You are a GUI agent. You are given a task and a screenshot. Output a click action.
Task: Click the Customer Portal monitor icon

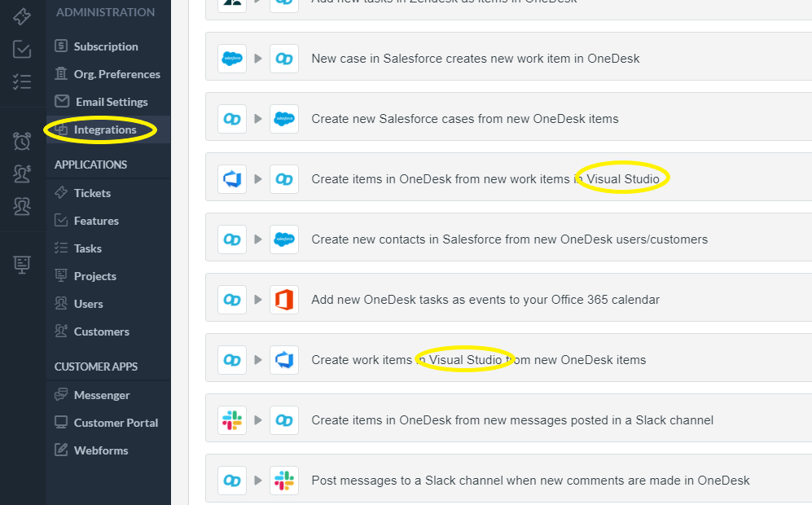tap(61, 422)
